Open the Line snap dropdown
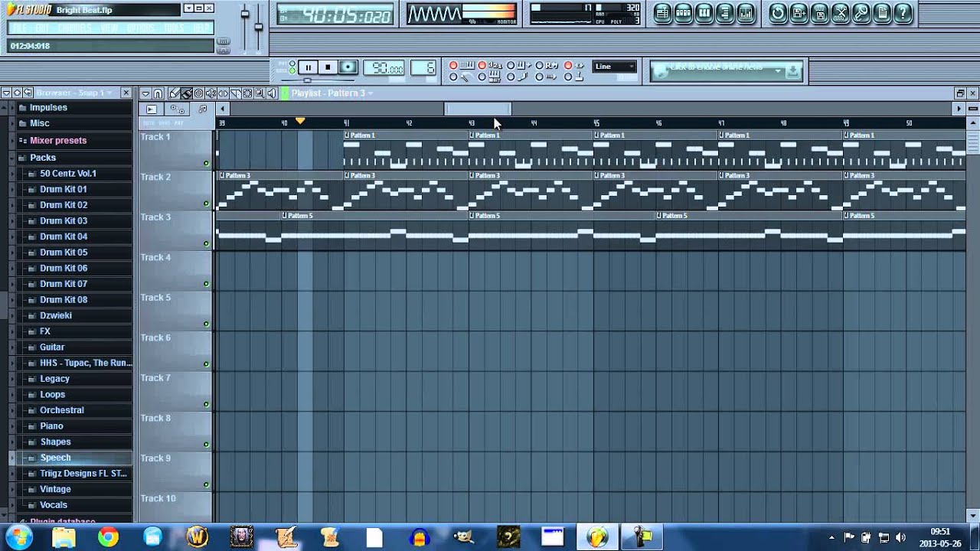 [615, 67]
